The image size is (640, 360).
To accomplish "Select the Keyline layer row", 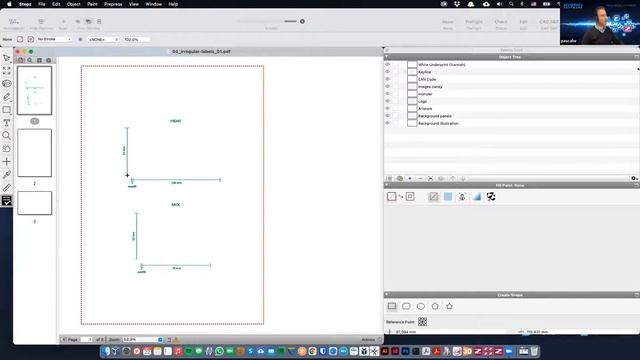I will [511, 72].
